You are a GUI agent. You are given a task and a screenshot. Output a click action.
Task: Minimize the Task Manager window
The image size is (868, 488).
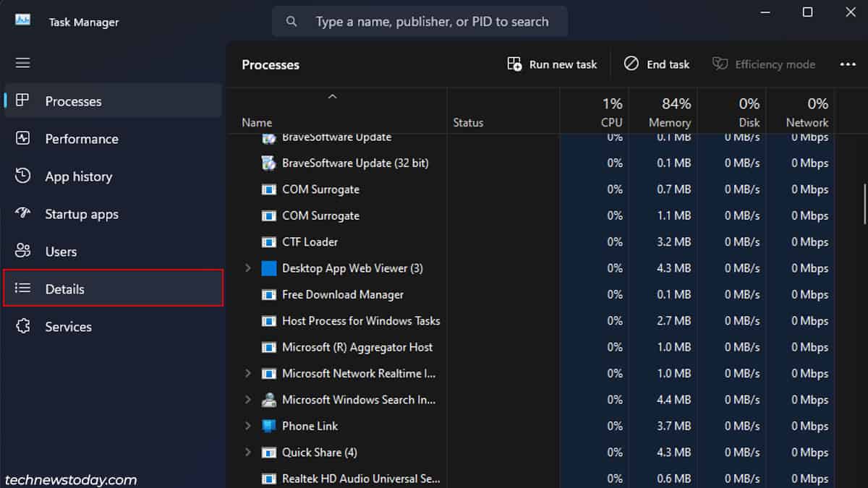point(765,12)
